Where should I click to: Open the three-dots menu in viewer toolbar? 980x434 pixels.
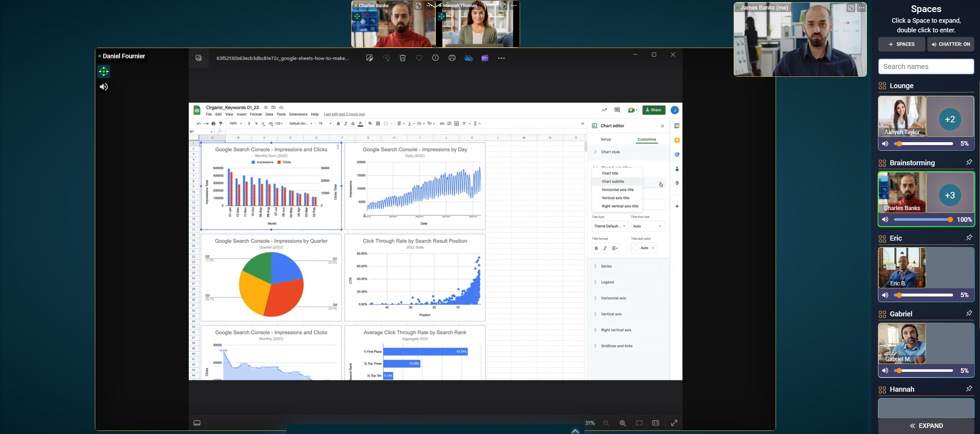[x=501, y=58]
